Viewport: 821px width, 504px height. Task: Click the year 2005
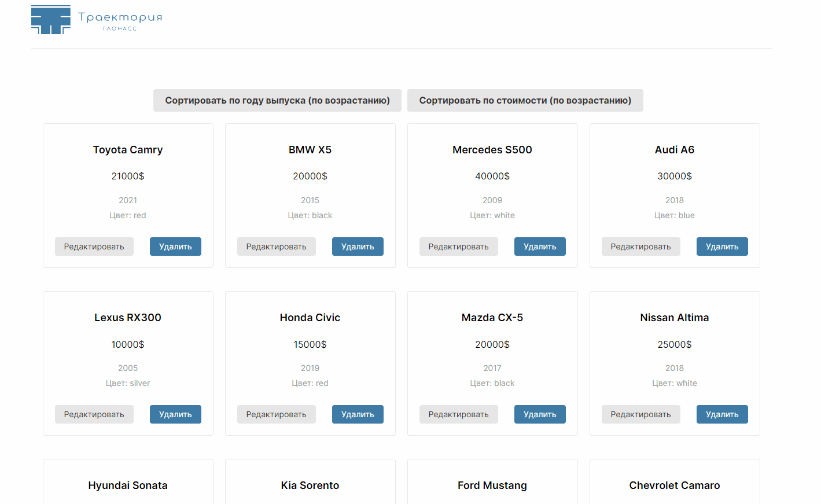(x=128, y=368)
